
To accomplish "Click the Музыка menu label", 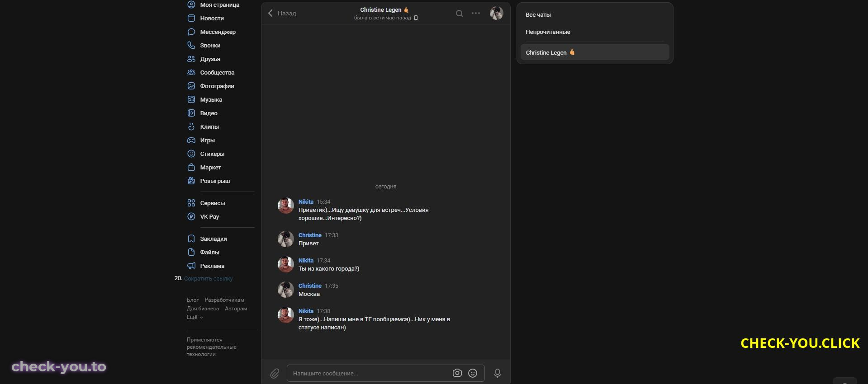I will 211,100.
